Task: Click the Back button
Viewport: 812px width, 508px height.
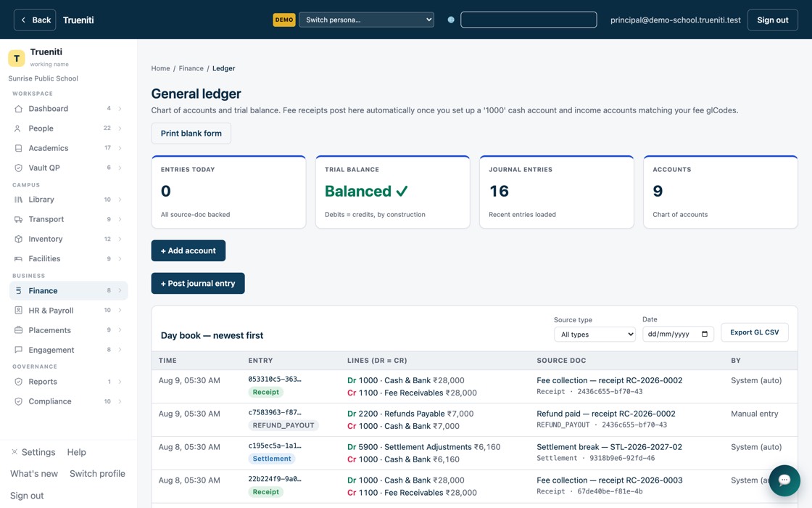Action: pos(35,20)
